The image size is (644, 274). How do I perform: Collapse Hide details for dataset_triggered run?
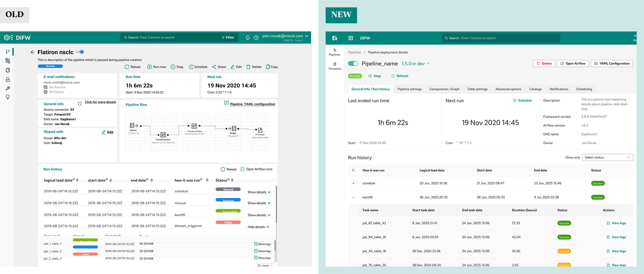point(258,227)
